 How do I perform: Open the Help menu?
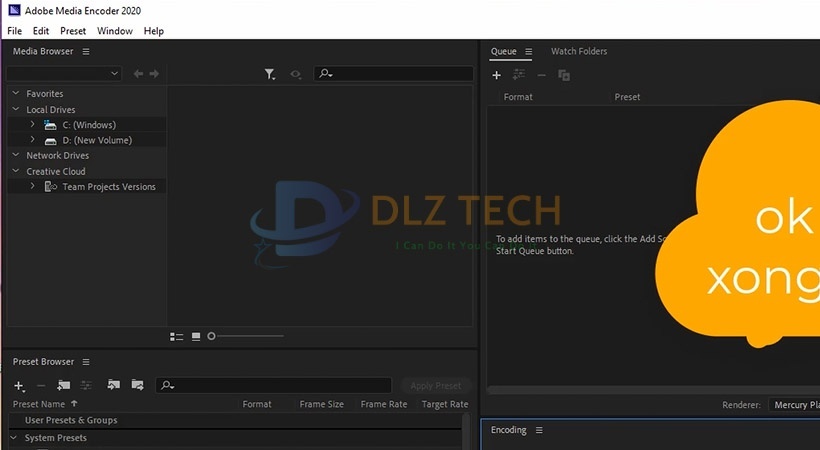(154, 31)
